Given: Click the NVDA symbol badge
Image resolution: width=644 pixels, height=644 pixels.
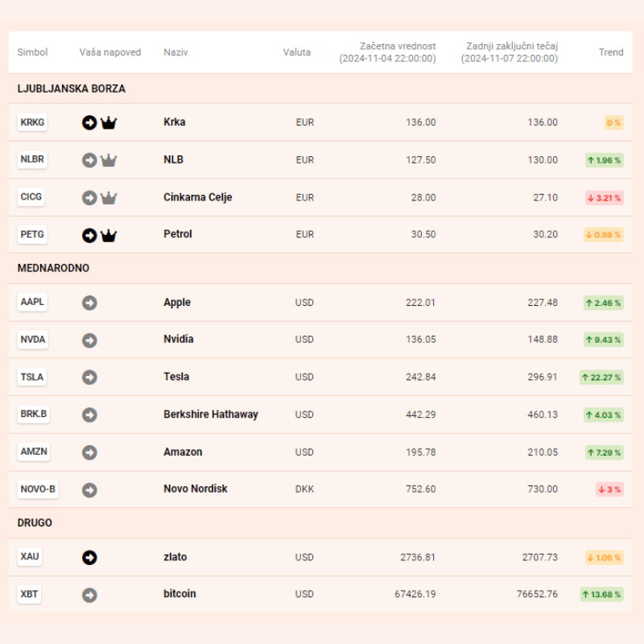Looking at the screenshot, I should click(33, 340).
